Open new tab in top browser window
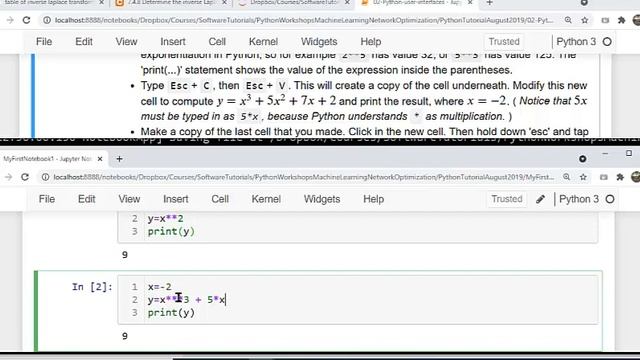Image resolution: width=640 pixels, height=360 pixels. (x=489, y=3)
